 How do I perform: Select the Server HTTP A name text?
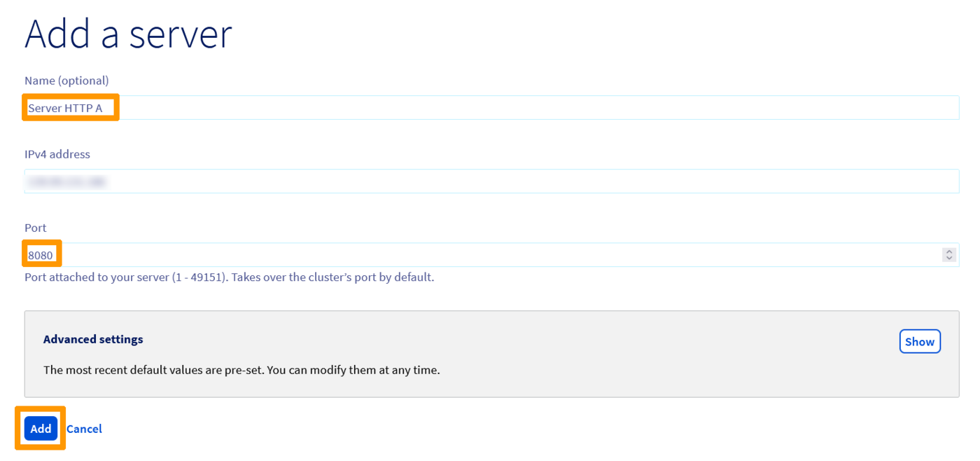coord(69,107)
